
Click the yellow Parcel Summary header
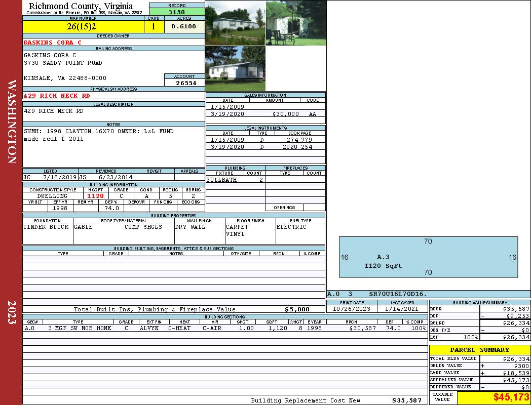[x=479, y=350]
